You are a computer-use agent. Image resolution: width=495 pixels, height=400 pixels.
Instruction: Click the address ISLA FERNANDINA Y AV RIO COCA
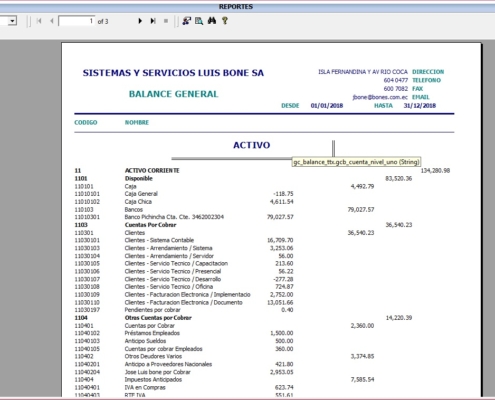(363, 72)
